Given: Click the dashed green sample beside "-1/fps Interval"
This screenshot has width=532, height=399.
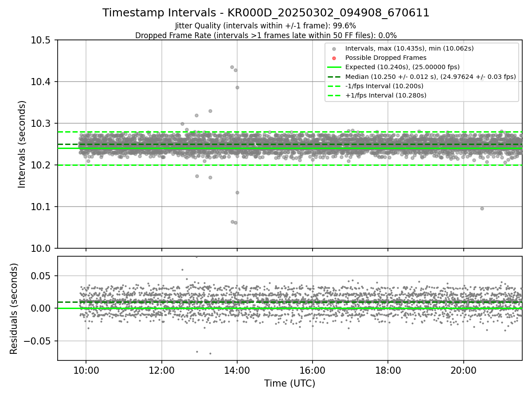Looking at the screenshot, I should click(x=334, y=86).
